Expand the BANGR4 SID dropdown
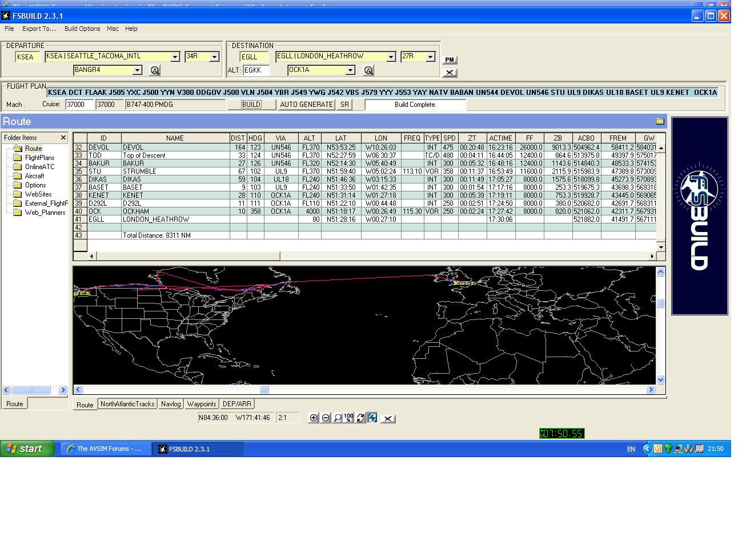The height and width of the screenshot is (560, 746). click(x=137, y=70)
